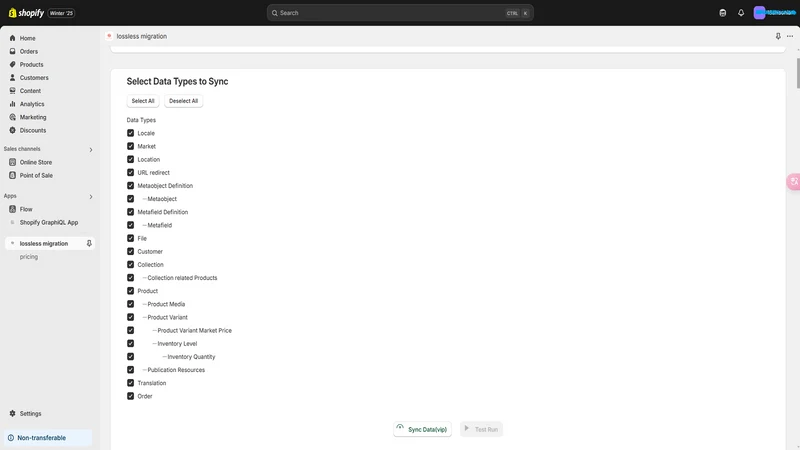The width and height of the screenshot is (800, 450).
Task: Open the Online Store icon
Action: (x=12, y=162)
